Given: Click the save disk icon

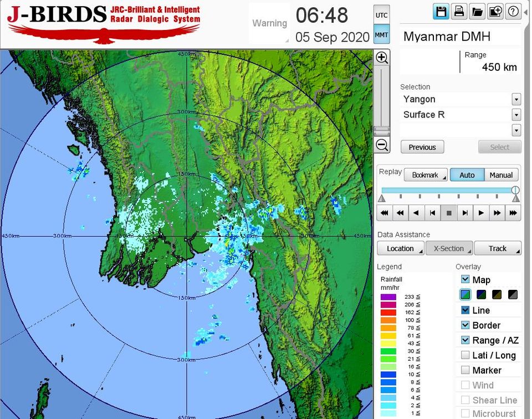Looking at the screenshot, I should coord(441,12).
